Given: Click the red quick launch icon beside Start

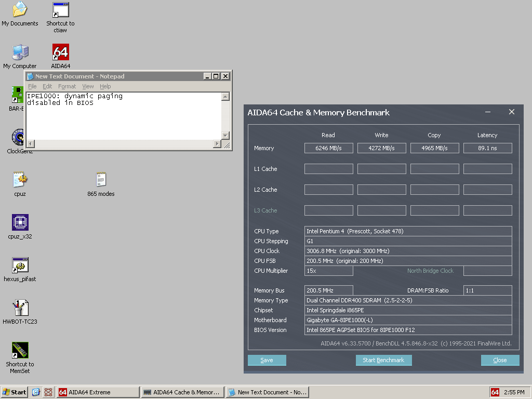Looking at the screenshot, I should click(48, 392).
